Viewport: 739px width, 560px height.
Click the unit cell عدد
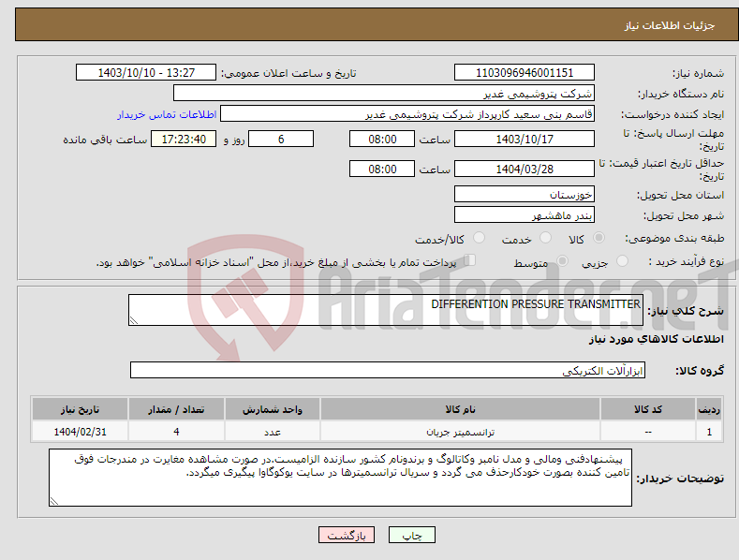273,432
